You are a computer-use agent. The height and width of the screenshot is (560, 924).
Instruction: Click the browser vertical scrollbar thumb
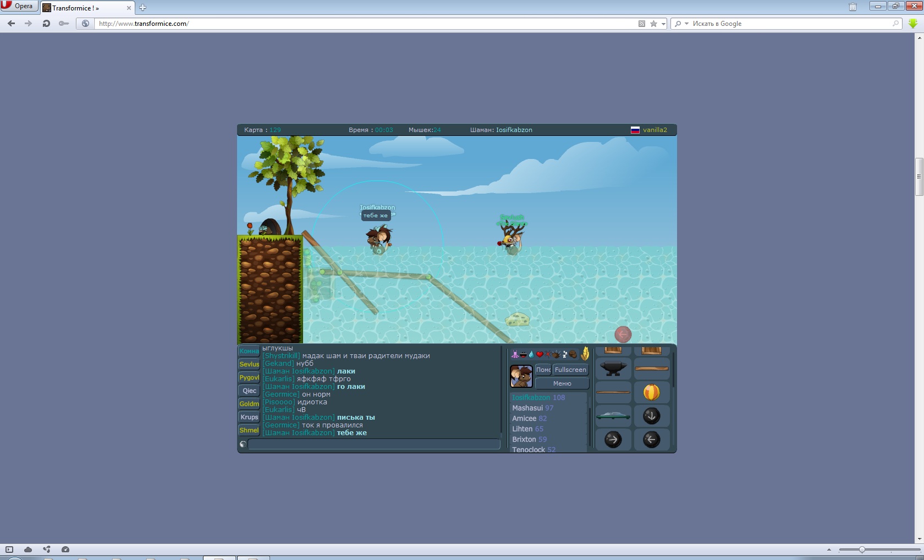pos(919,177)
